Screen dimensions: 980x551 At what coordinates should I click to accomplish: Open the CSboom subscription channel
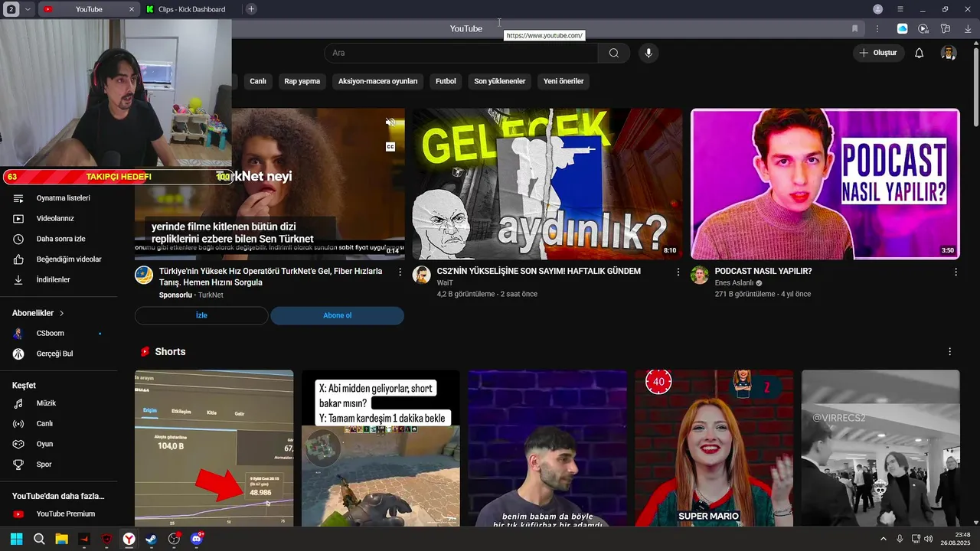point(51,334)
